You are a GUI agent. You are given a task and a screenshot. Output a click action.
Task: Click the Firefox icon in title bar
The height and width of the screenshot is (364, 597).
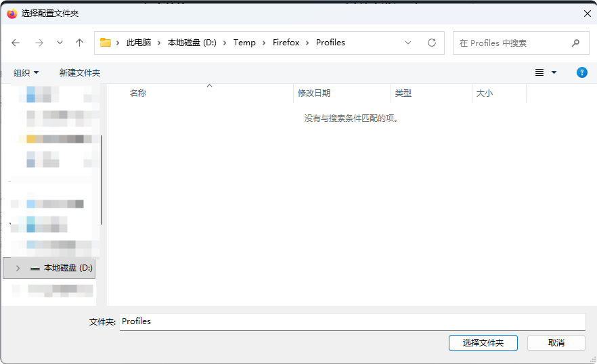coord(12,14)
